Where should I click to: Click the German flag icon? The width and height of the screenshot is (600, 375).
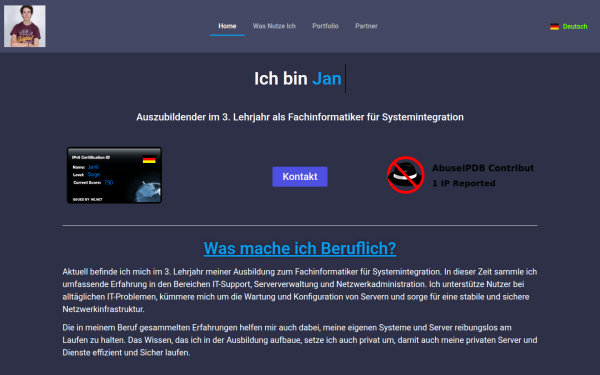click(x=554, y=26)
